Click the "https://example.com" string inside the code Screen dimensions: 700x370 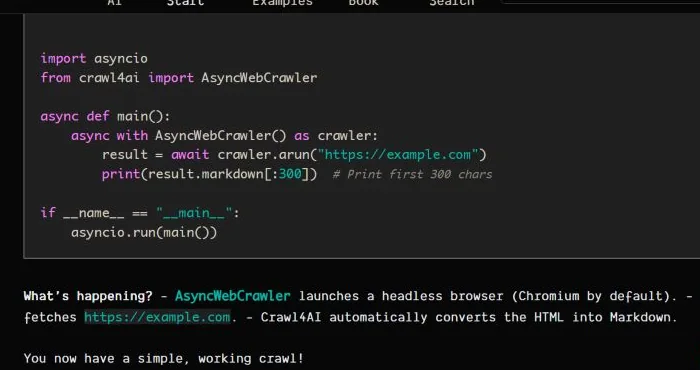[398, 155]
